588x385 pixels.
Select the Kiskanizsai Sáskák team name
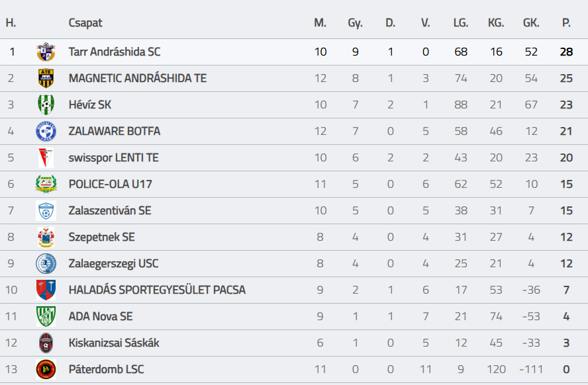114,343
